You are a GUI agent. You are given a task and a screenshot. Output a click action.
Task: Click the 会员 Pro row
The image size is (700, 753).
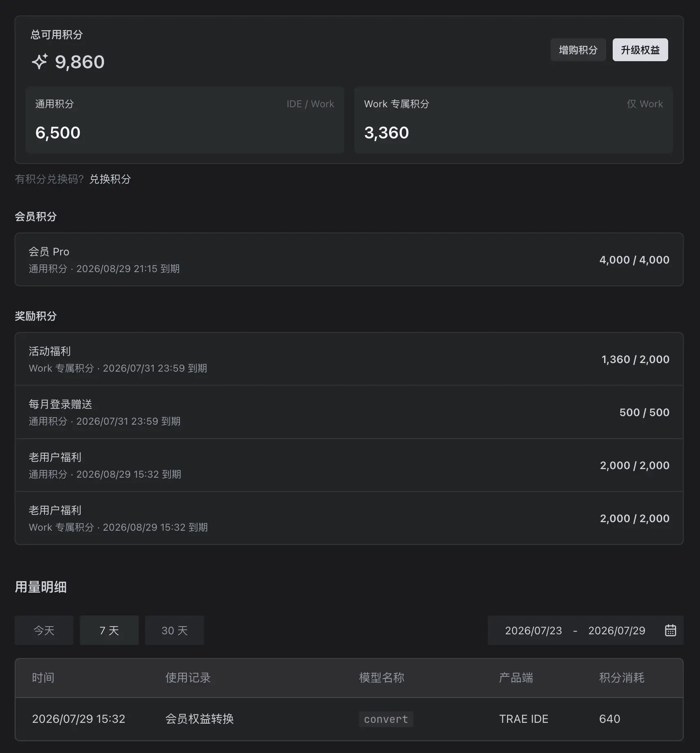[349, 259]
